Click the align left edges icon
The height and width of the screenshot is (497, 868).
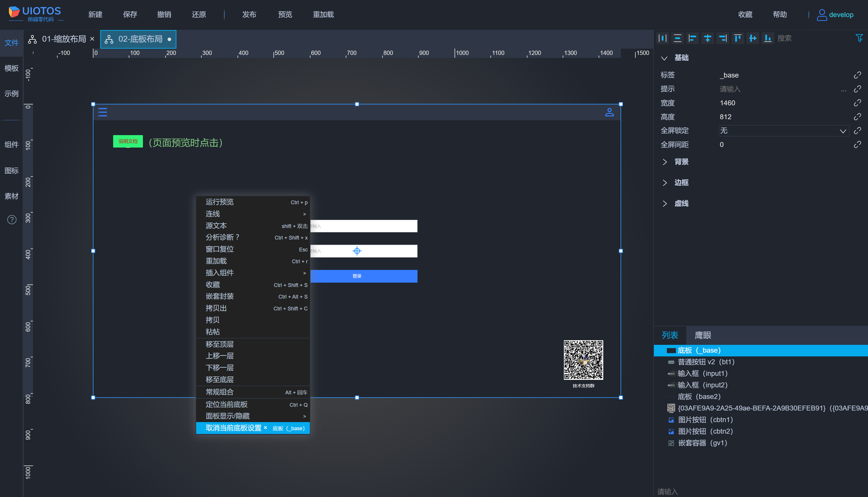[x=693, y=38]
